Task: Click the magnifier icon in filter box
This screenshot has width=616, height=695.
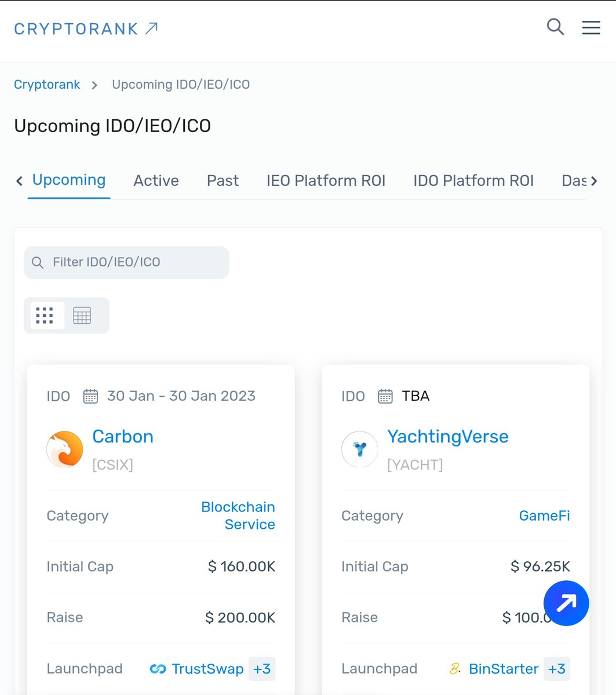Action: point(38,262)
